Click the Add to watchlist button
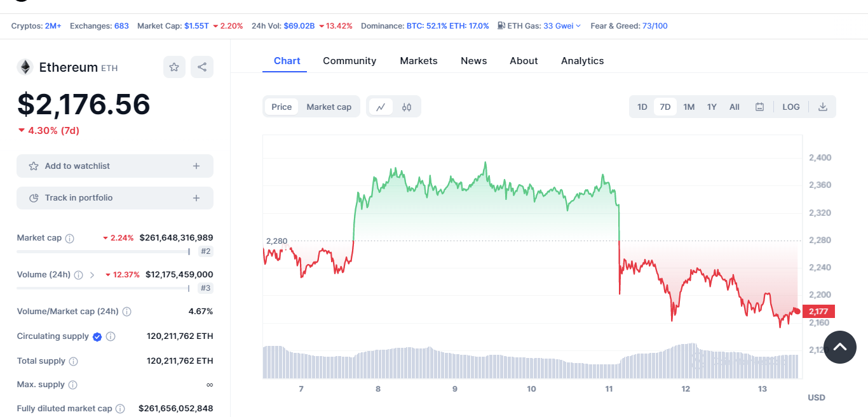 pyautogui.click(x=115, y=166)
